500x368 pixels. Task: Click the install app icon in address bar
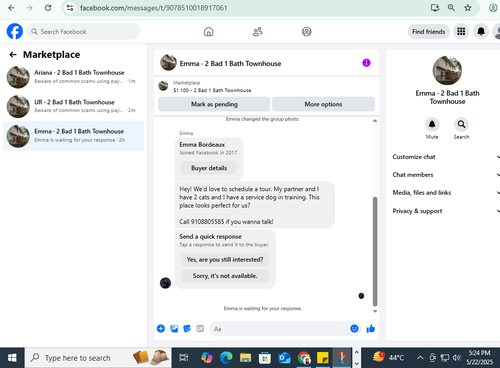point(435,8)
